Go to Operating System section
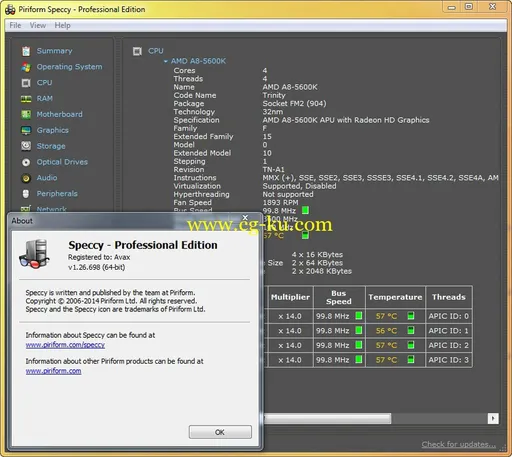Viewport: 512px width, 457px height. (69, 67)
